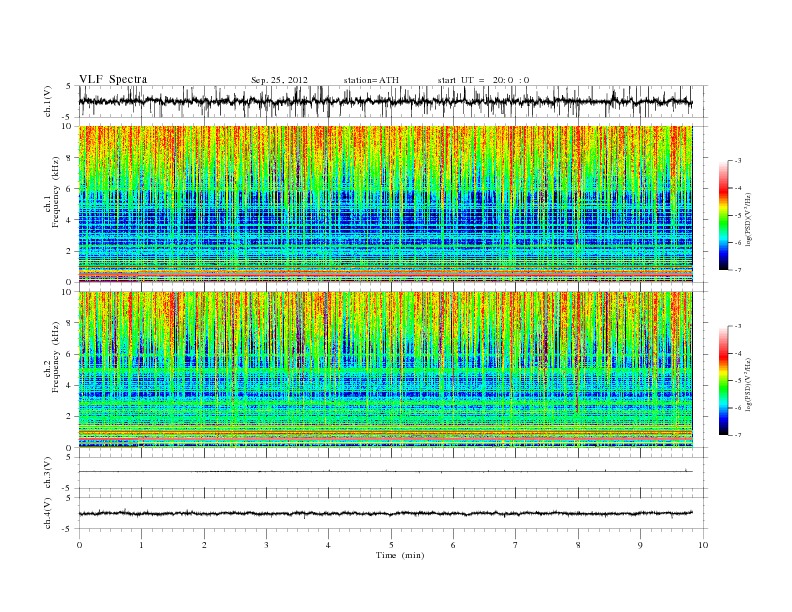
Task: Click the "station=ATH" header text
Action: 371,80
